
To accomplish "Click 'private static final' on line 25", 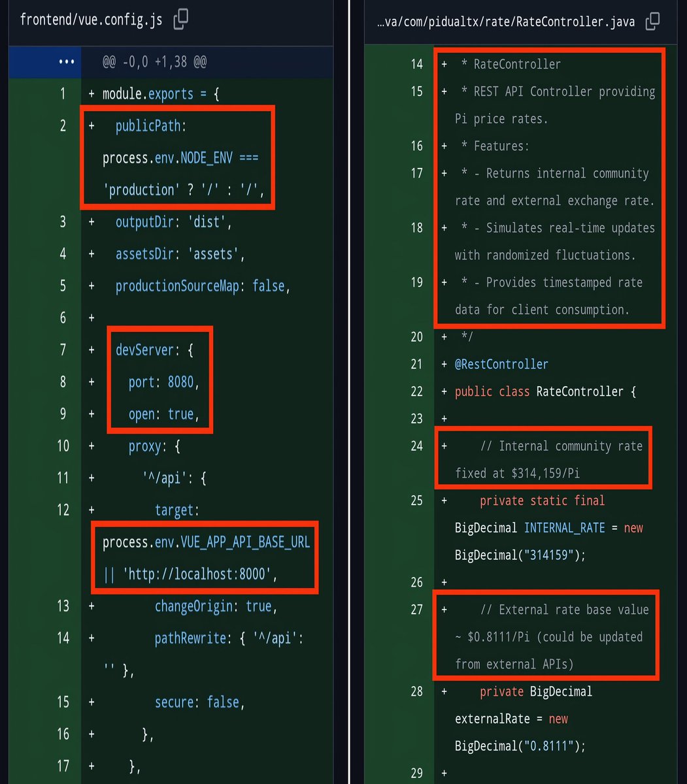I will pos(543,500).
